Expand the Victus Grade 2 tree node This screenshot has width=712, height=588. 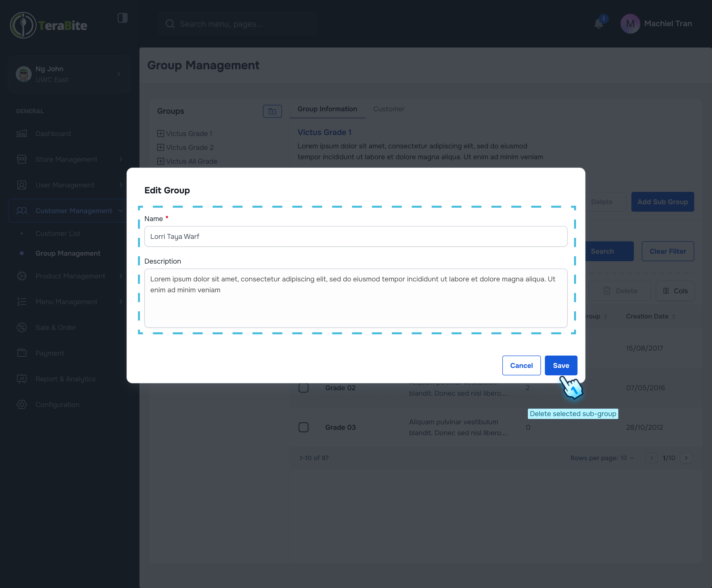click(x=160, y=147)
